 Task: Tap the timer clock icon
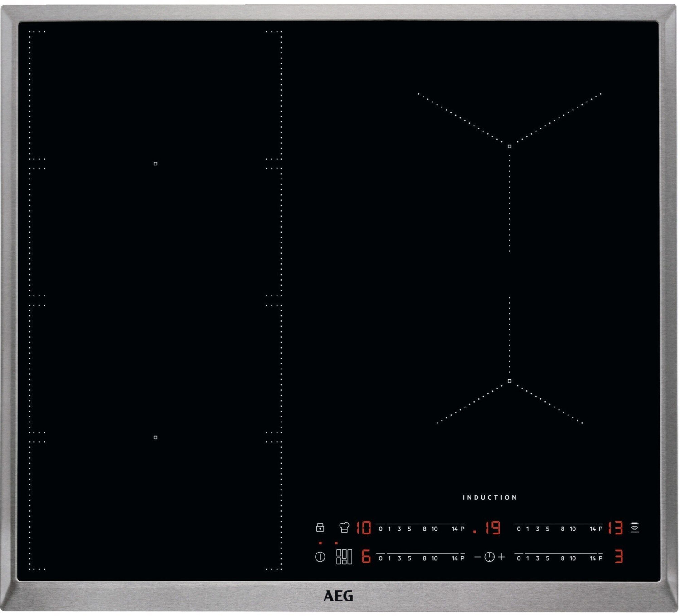pos(489,557)
